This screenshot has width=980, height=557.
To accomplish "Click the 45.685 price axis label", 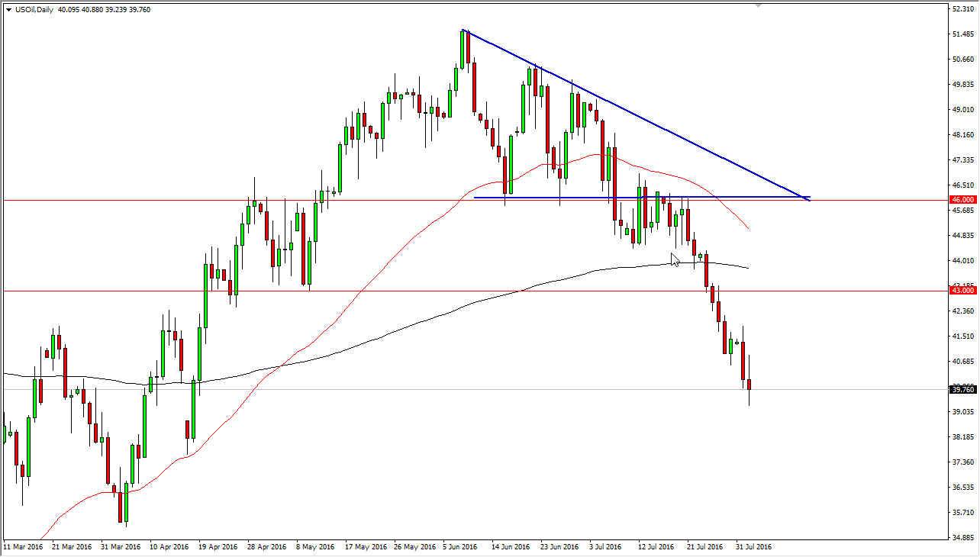I will 963,211.
